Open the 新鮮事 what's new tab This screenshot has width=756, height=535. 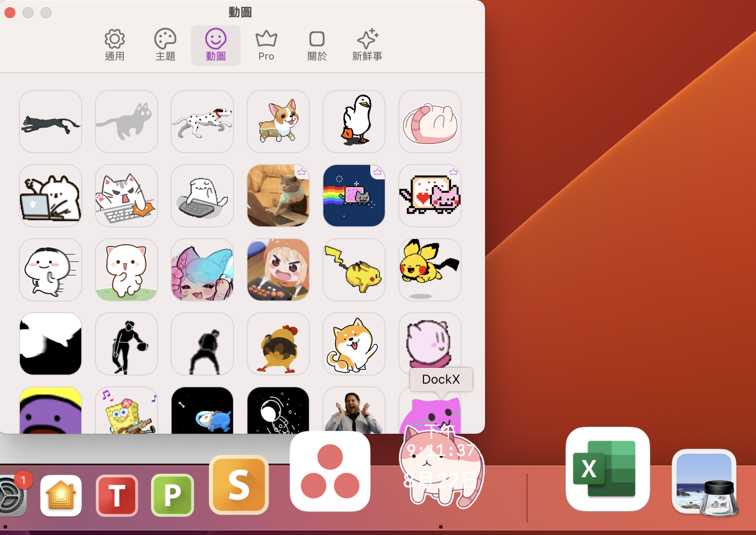tap(368, 45)
